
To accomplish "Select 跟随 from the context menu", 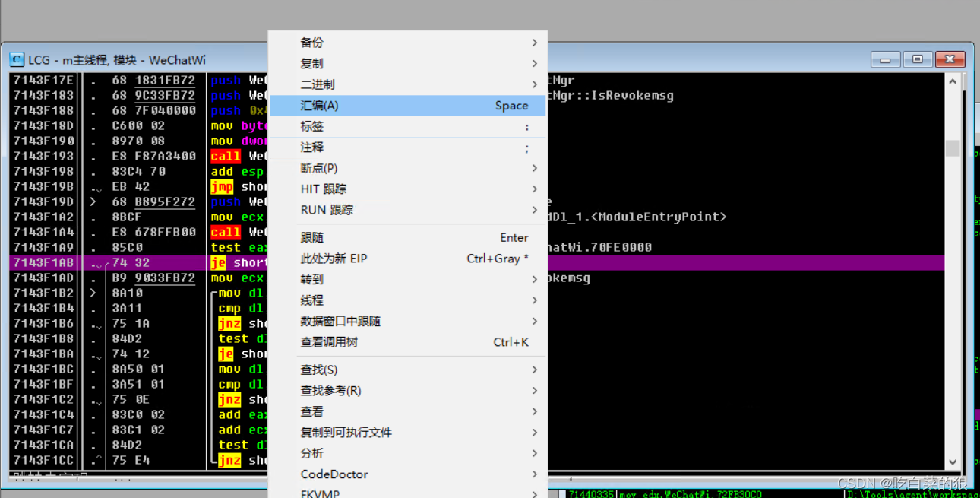I will 408,238.
